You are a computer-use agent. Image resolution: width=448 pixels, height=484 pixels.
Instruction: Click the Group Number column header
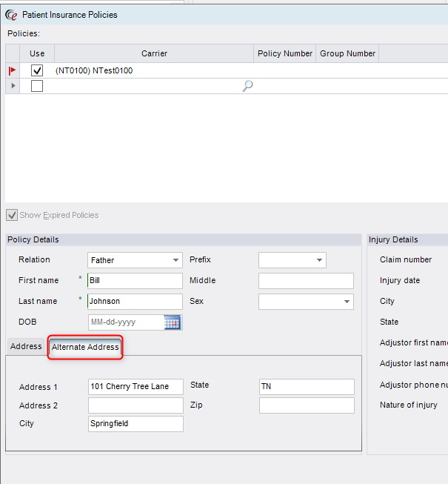coord(347,53)
